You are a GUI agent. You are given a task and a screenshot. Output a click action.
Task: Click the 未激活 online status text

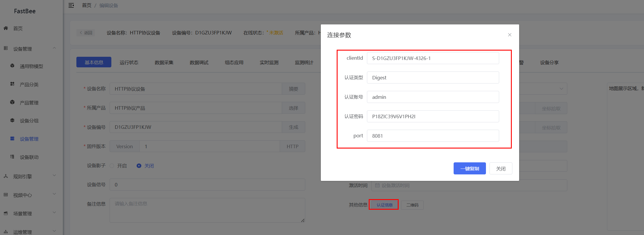click(276, 33)
